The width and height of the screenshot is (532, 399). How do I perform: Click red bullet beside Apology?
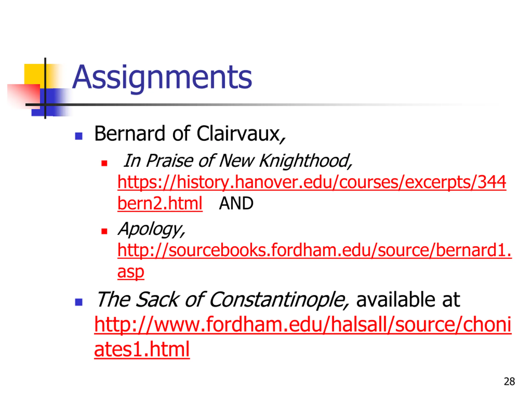pos(104,231)
